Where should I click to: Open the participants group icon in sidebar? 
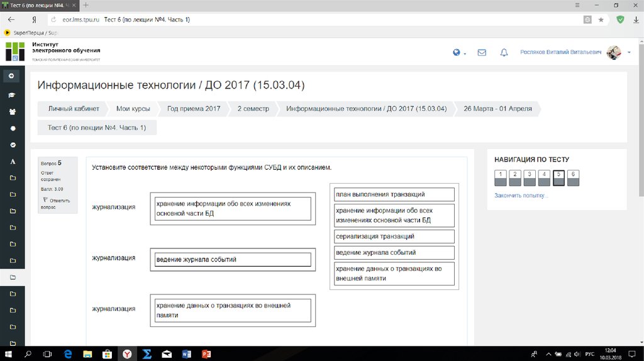tap(13, 112)
